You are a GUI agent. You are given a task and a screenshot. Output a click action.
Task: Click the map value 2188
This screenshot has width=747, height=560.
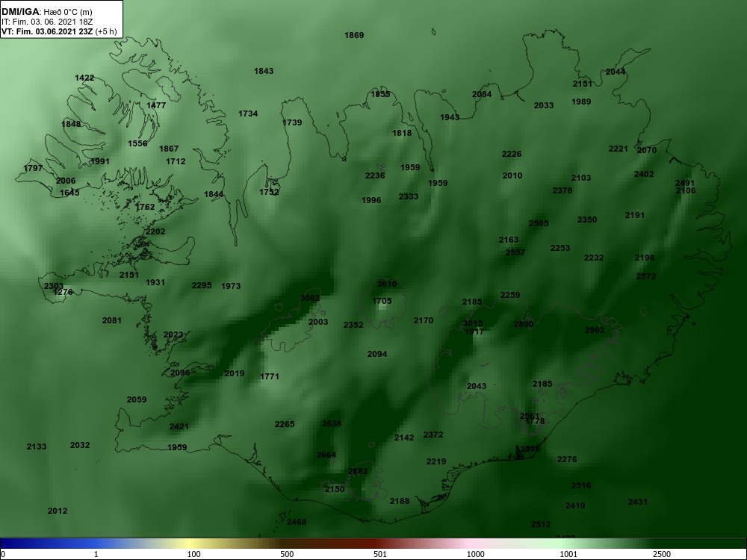coord(400,501)
